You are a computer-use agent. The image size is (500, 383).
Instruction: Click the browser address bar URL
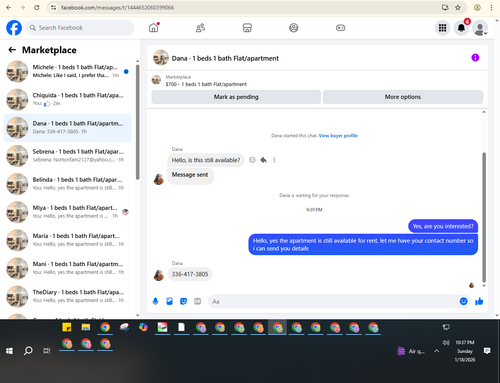pyautogui.click(x=117, y=7)
